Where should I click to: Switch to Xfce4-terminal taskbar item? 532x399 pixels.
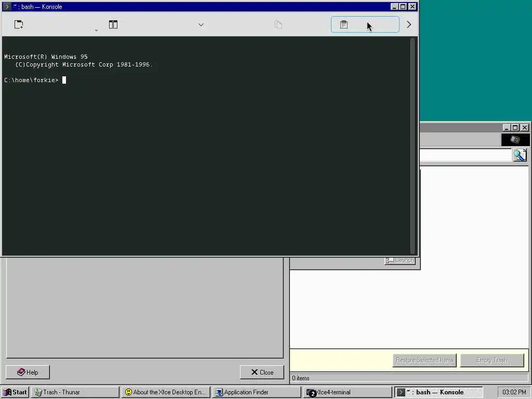(x=348, y=392)
